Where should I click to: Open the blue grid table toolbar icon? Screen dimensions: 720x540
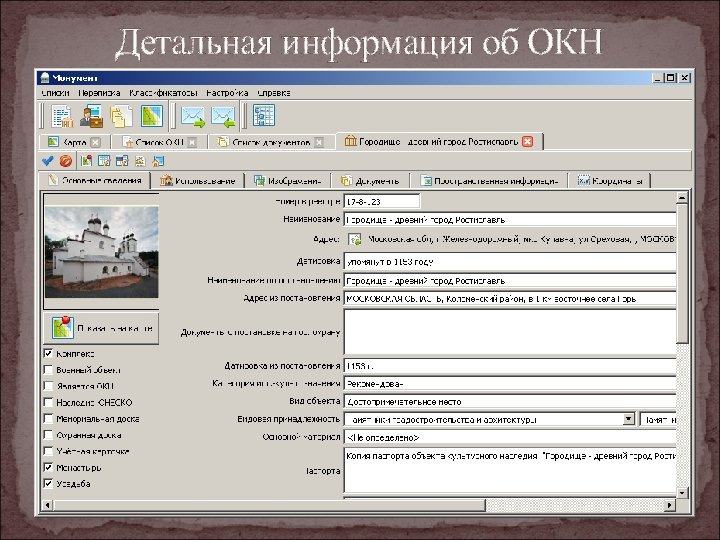click(264, 115)
